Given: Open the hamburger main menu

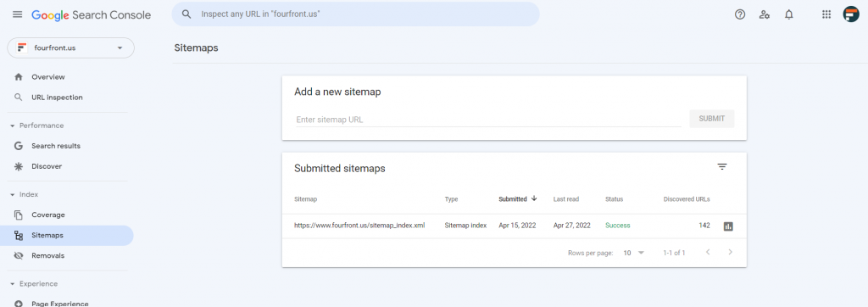Looking at the screenshot, I should tap(17, 14).
